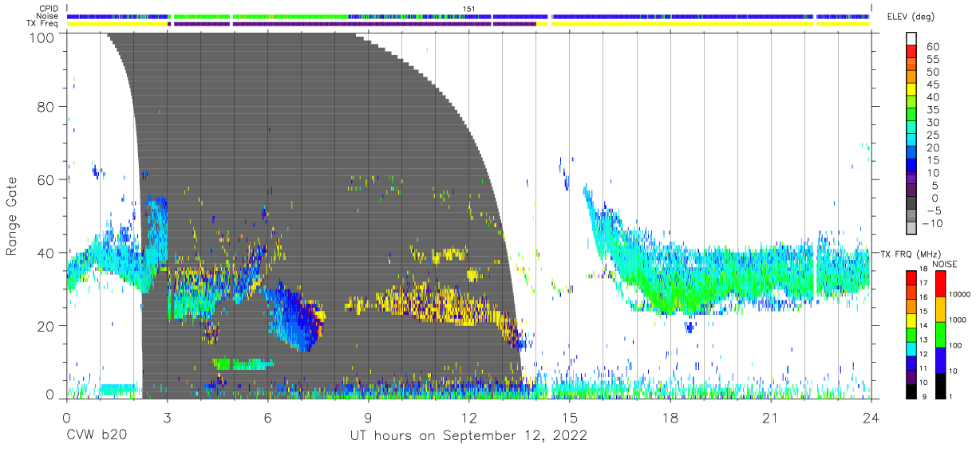980x452 pixels.
Task: Click the TX Freq row label
Action: coord(42,24)
